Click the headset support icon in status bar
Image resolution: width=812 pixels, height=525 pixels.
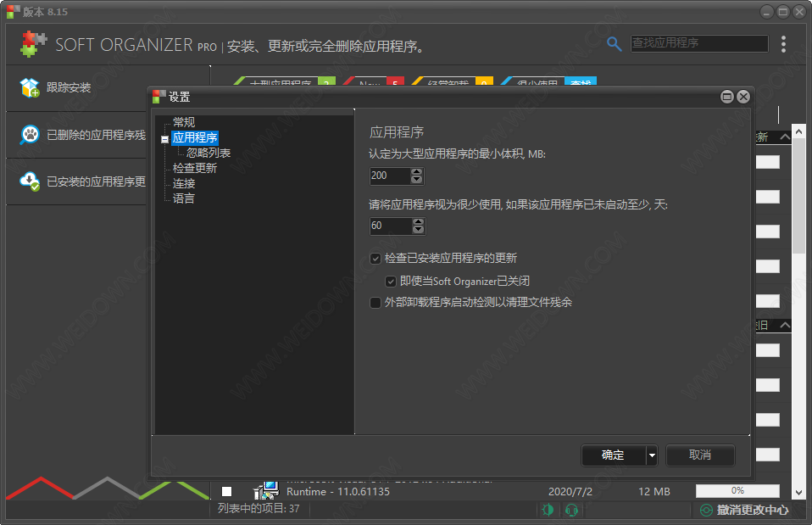tap(571, 510)
